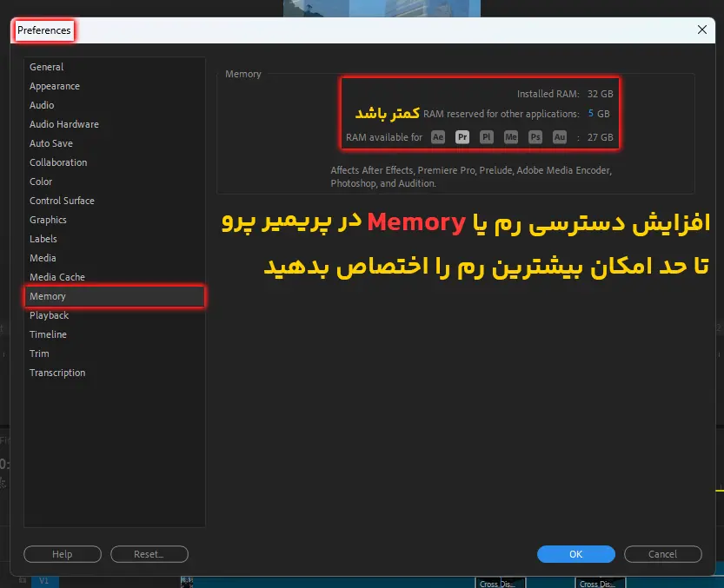
Task: Go to Graphics preferences
Action: 115,220
